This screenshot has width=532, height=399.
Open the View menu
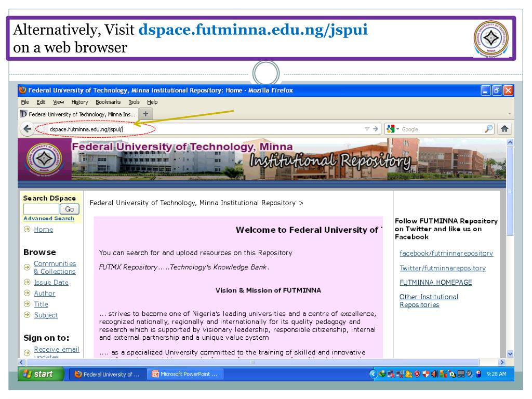[58, 102]
